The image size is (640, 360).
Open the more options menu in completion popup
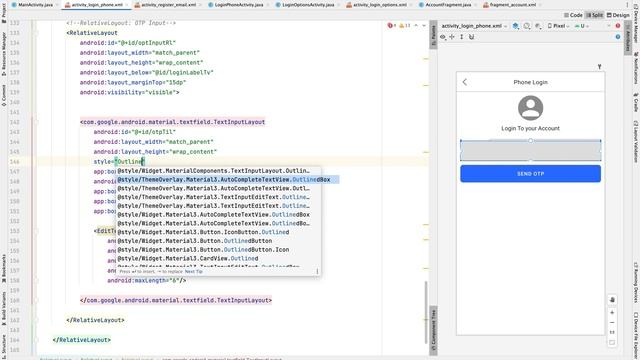click(x=317, y=271)
